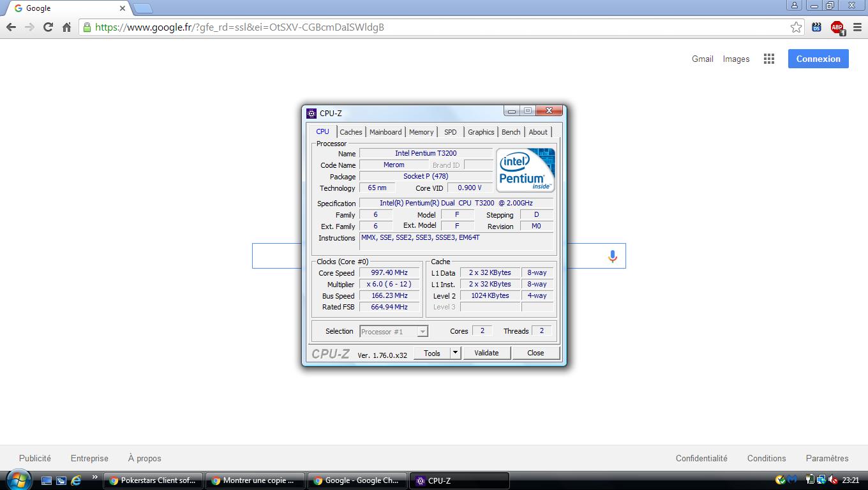Click the green padlock in the address bar
Viewport: 868px width, 490px height.
point(87,27)
